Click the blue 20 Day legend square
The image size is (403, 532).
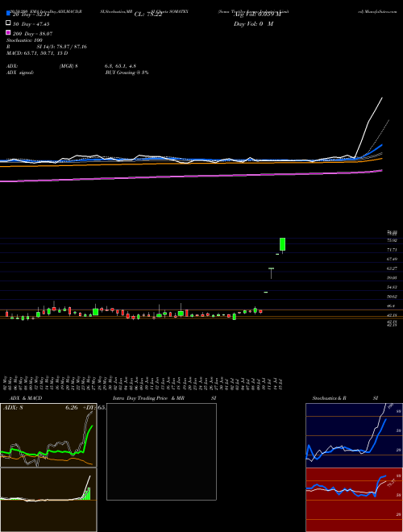8,14
